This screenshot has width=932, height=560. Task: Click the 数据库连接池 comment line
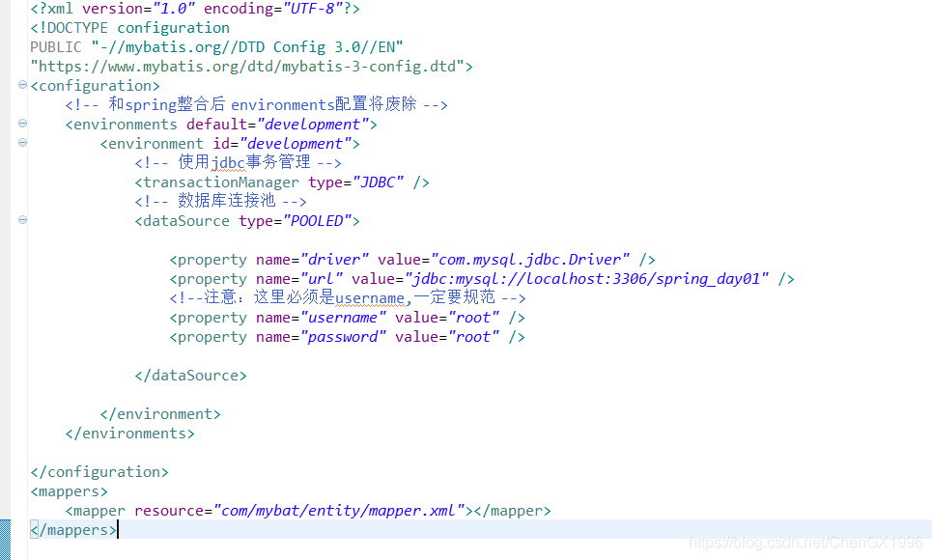220,201
